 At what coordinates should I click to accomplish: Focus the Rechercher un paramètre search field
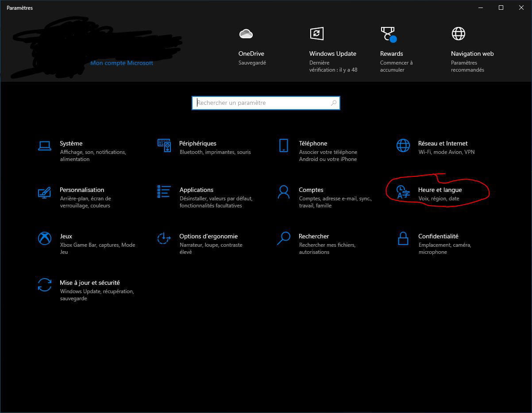coord(266,103)
